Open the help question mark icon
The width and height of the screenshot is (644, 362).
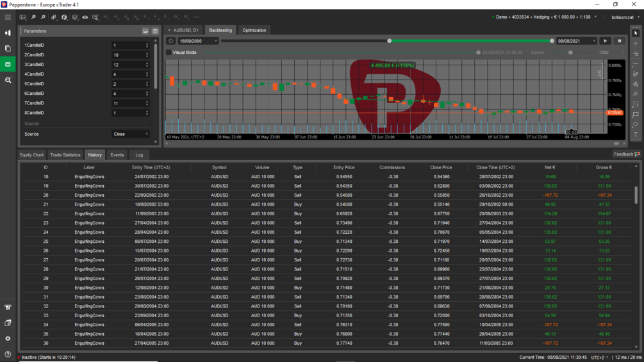click(8, 354)
